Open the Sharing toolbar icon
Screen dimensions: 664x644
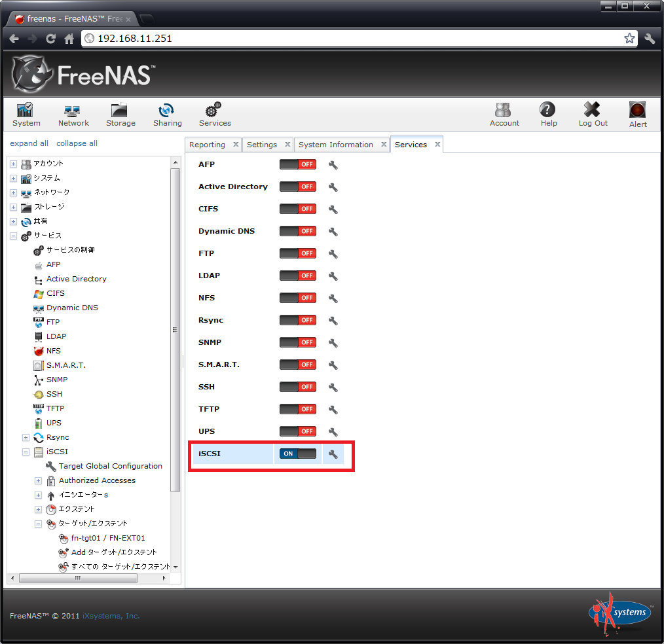click(167, 115)
